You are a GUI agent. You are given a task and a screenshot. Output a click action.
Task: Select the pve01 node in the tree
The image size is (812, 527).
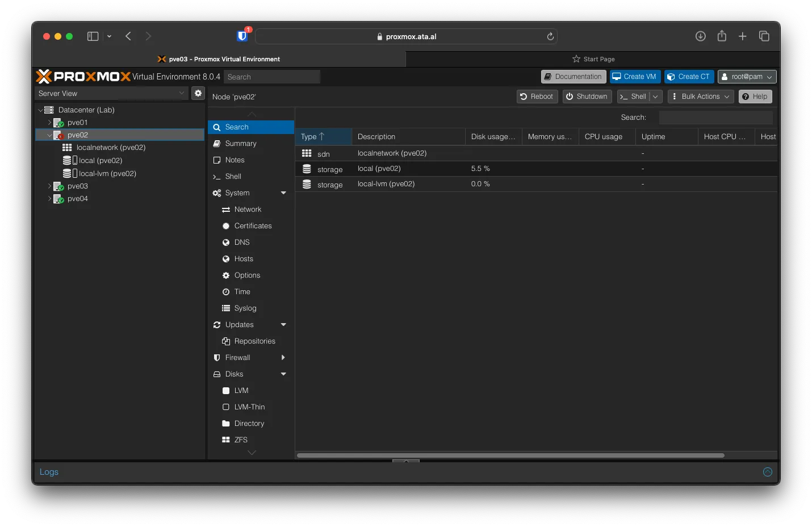coord(77,123)
